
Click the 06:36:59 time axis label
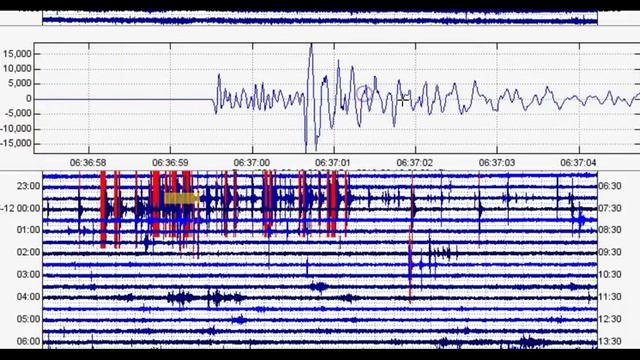coord(170,162)
